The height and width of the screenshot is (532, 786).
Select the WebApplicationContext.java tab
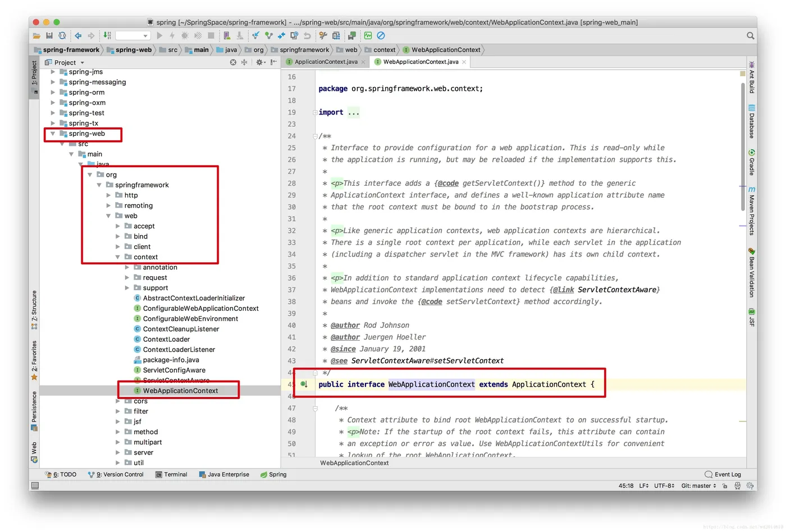421,62
